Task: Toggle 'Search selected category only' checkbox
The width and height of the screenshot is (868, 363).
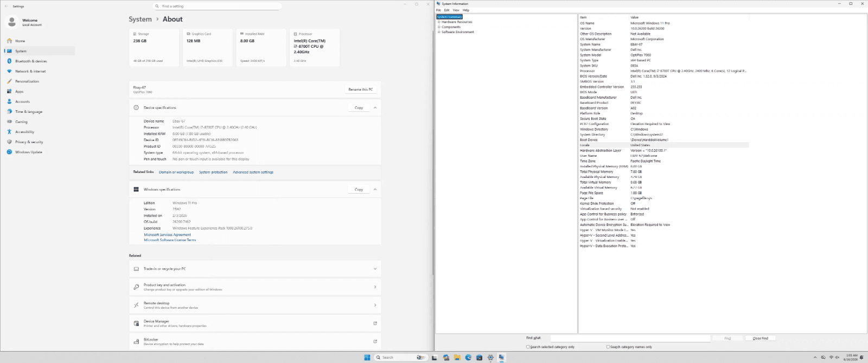Action: click(528, 347)
